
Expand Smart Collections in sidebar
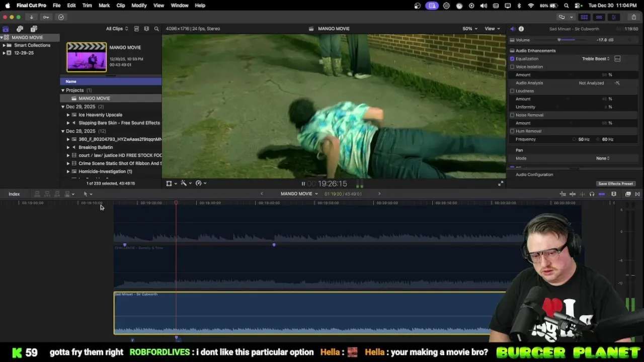click(4, 45)
